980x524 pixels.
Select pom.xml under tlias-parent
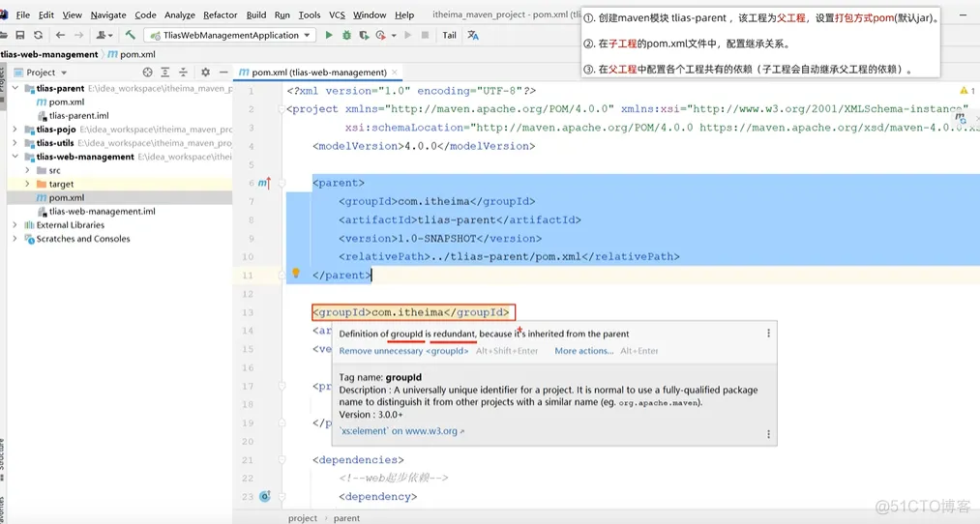pos(61,102)
